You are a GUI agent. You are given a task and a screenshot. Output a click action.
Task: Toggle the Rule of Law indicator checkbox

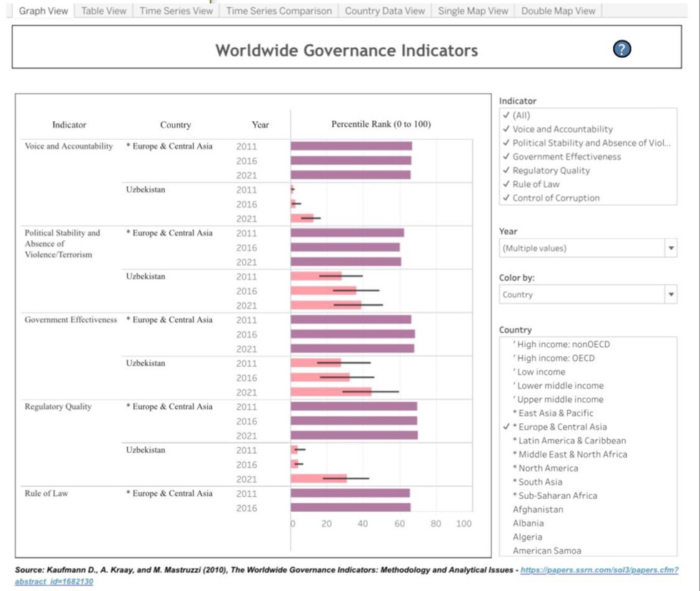(x=505, y=184)
